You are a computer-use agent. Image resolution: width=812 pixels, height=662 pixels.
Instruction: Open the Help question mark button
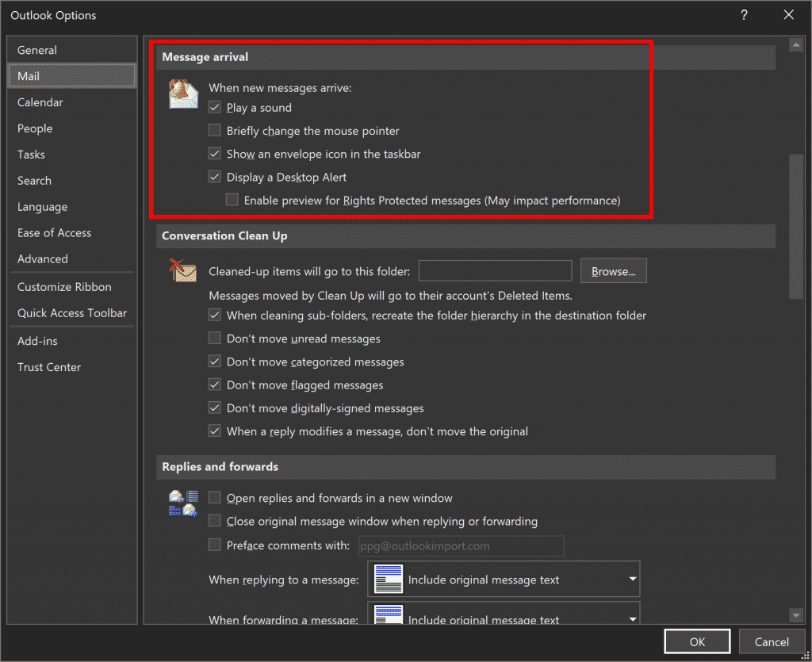click(x=744, y=15)
